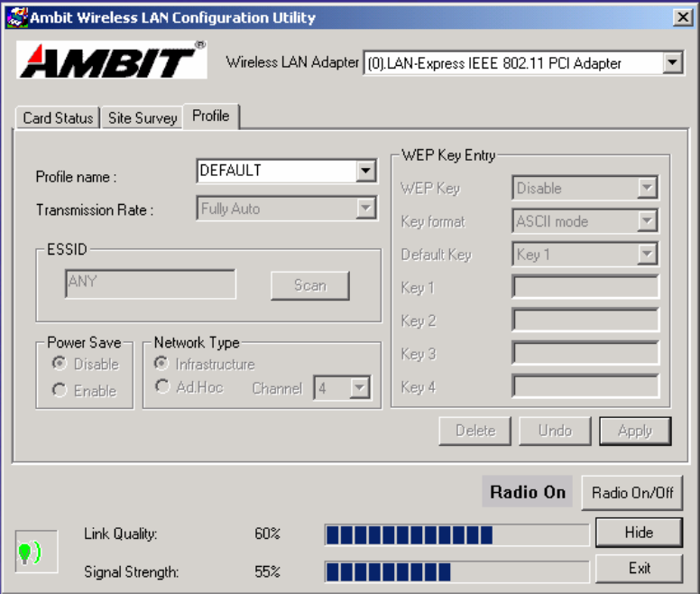Screen dimensions: 700x594
Task: Click the Apply button
Action: (635, 431)
